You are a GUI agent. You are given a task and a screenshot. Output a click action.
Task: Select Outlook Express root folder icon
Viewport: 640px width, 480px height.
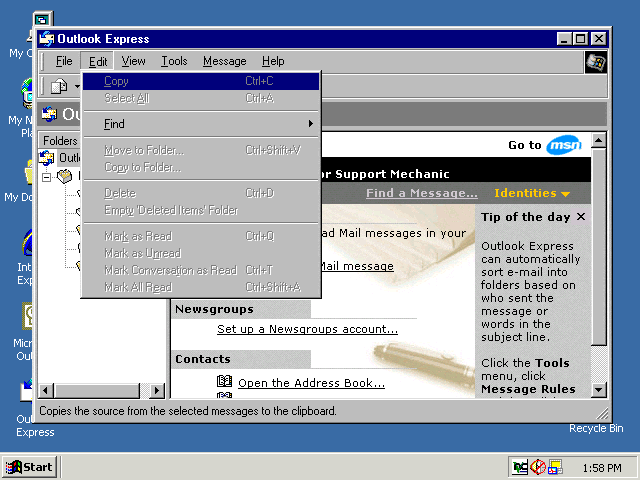(x=47, y=158)
